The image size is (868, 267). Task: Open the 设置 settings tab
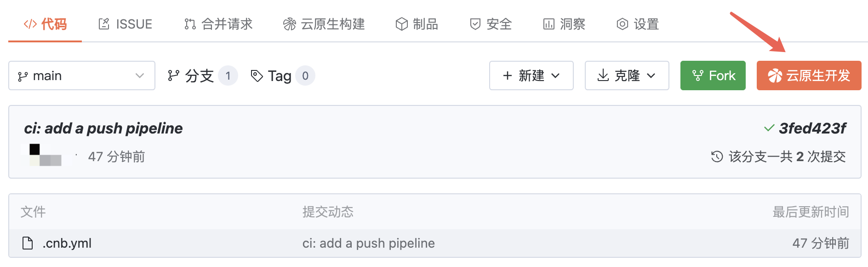point(638,24)
